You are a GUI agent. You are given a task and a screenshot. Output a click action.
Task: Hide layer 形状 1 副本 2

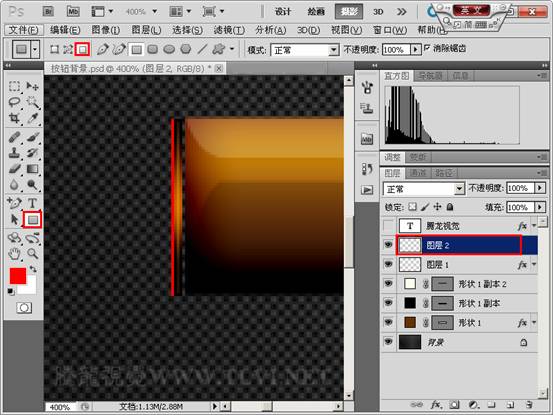coord(388,283)
